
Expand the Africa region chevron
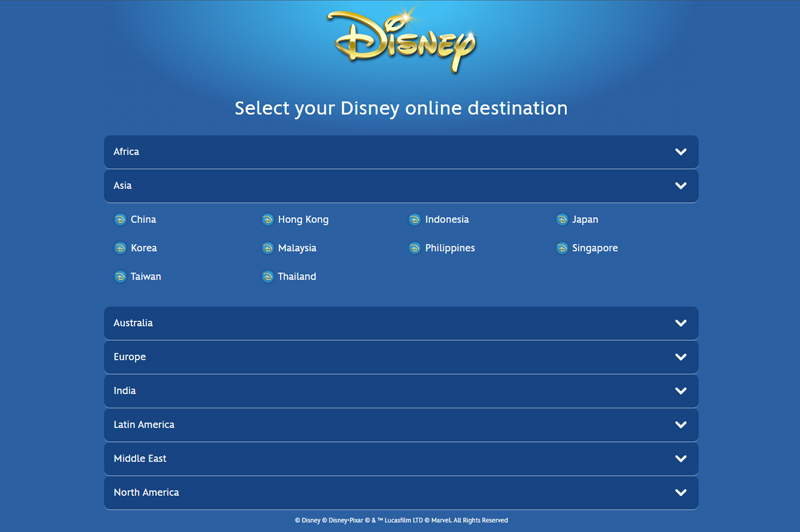(680, 152)
